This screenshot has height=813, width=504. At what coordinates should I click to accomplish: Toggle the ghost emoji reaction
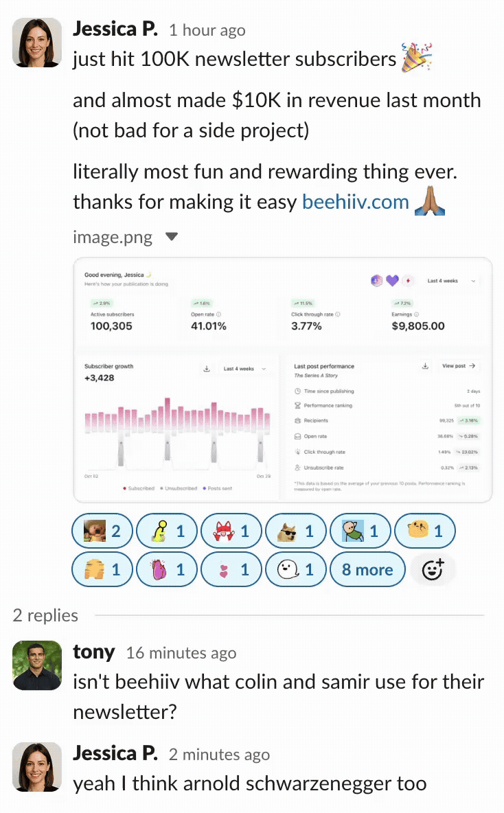288,569
